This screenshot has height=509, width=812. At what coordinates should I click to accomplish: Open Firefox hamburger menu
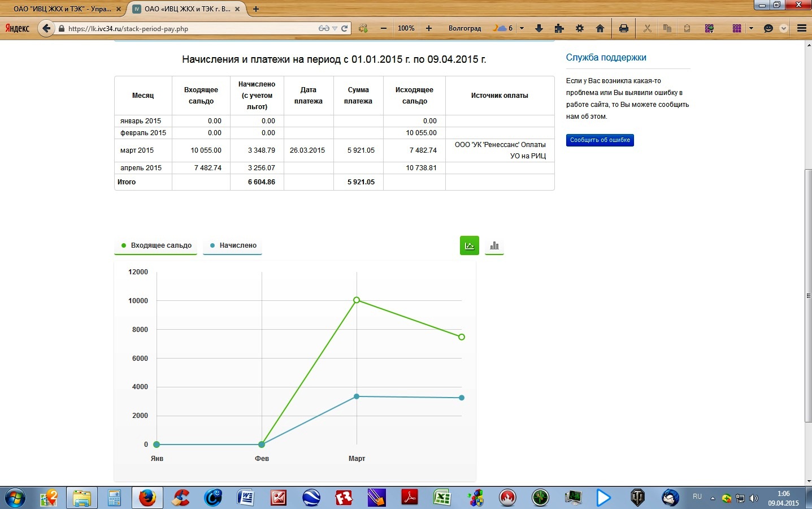801,28
